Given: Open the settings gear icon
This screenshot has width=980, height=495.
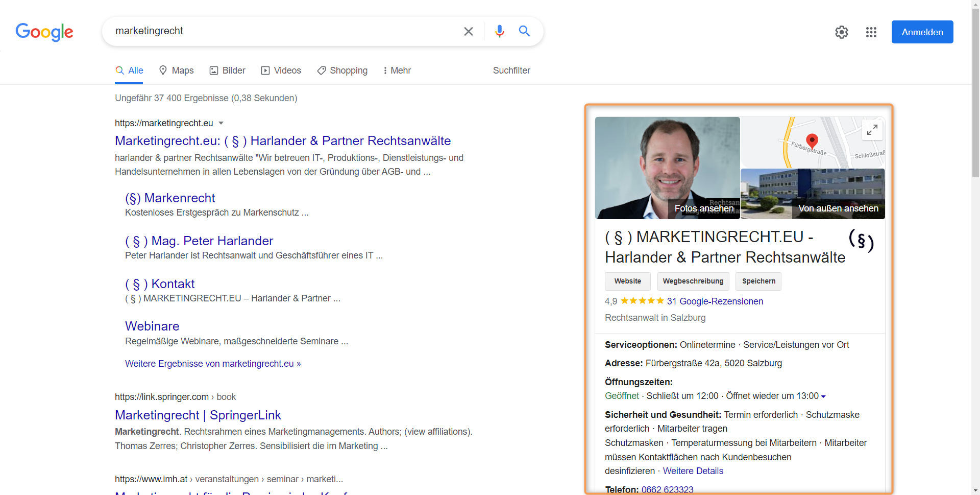Looking at the screenshot, I should point(841,32).
